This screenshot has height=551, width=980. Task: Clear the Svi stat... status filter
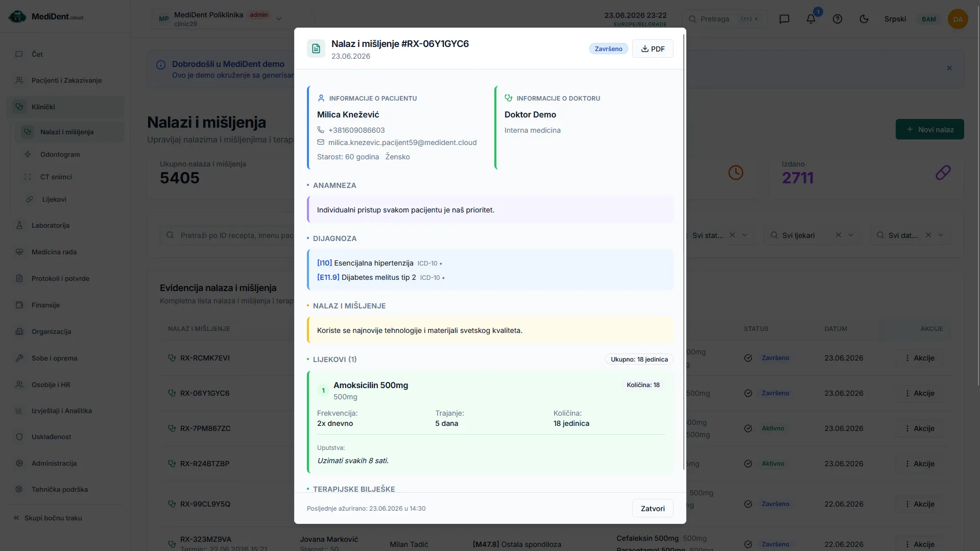[x=732, y=235]
